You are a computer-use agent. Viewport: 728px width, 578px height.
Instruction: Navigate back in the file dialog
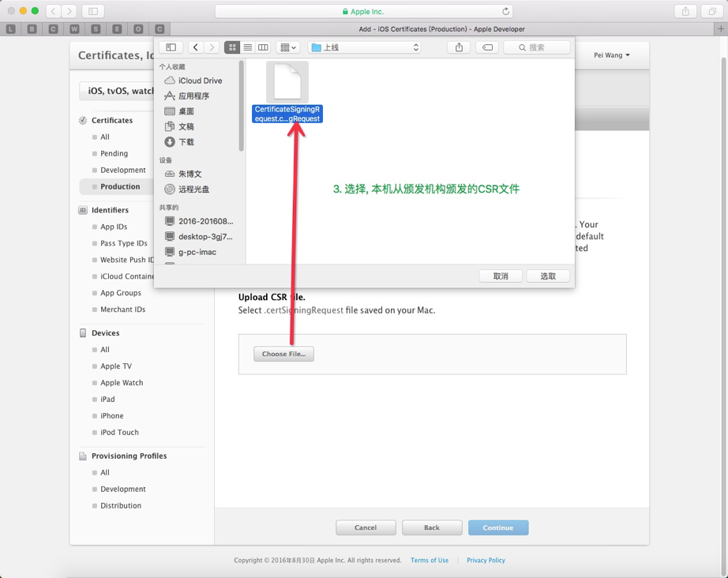point(196,47)
